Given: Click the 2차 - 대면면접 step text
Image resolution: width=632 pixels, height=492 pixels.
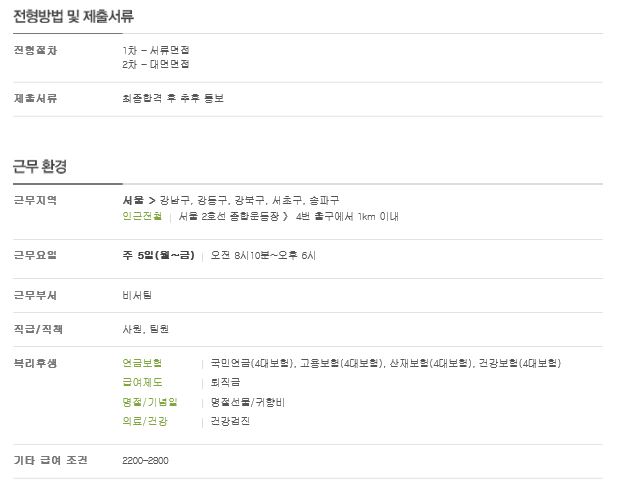Looking at the screenshot, I should coord(155,62).
